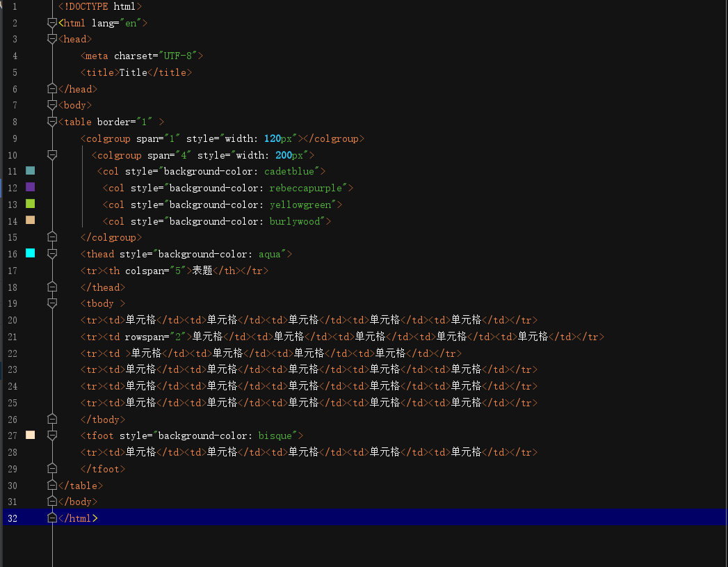Click the closing </html> tag text
This screenshot has height=567, width=728.
pyautogui.click(x=78, y=518)
